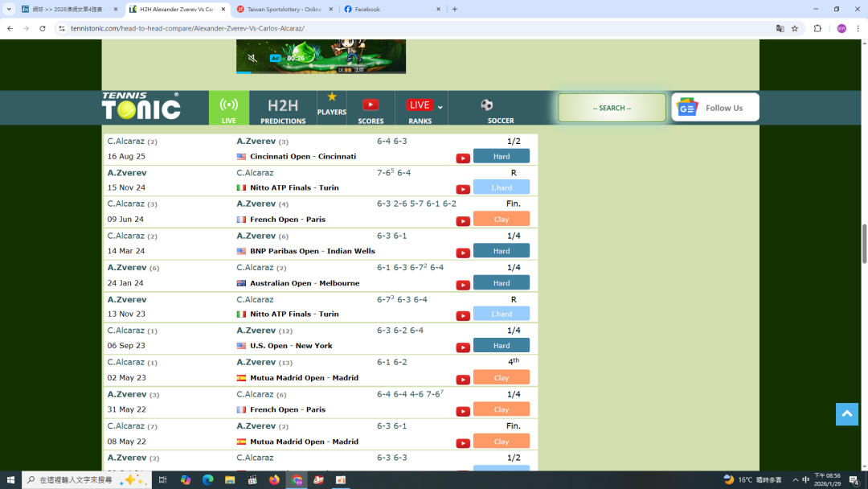The height and width of the screenshot is (489, 868).
Task: Click the PLAYERS star icon
Action: coord(331,97)
